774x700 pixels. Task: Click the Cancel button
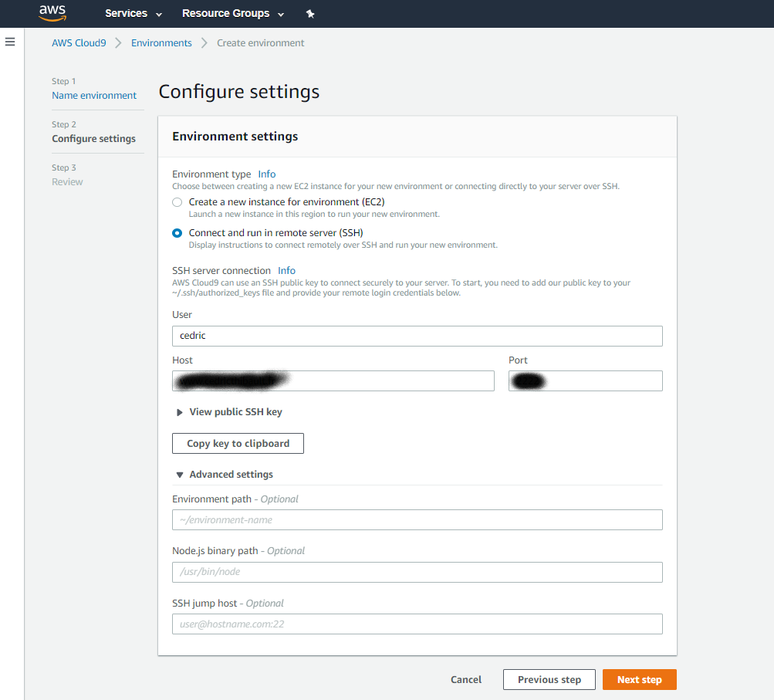tap(466, 679)
